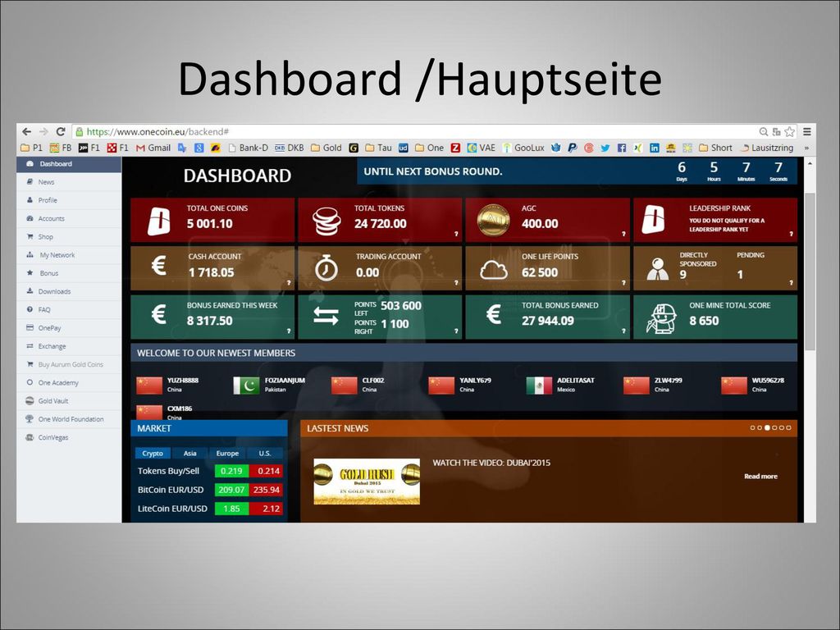840x630 pixels.
Task: Show more bookmarks with the overflow chevron
Action: pos(806,148)
